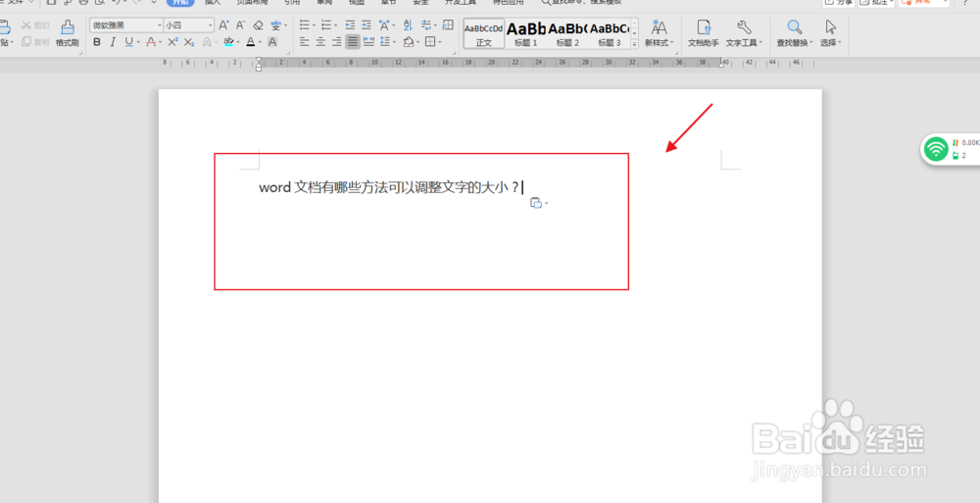Click the green WiFi widget icon

[x=936, y=149]
